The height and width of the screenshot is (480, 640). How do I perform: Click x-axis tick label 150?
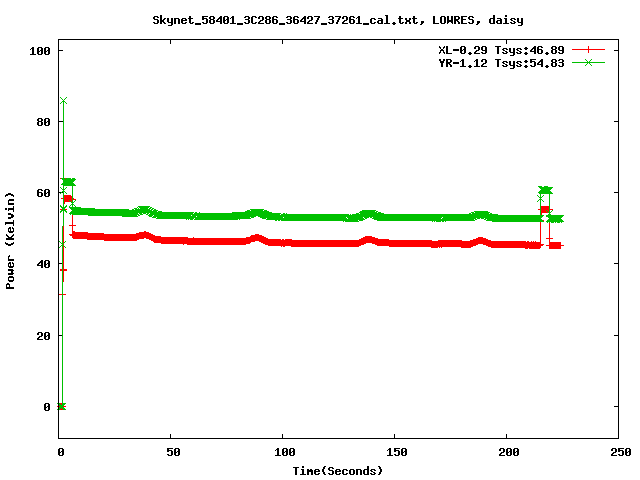coord(397,452)
